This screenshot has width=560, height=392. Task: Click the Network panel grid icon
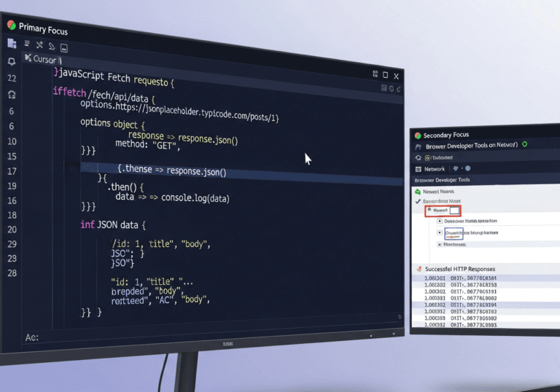pos(419,169)
